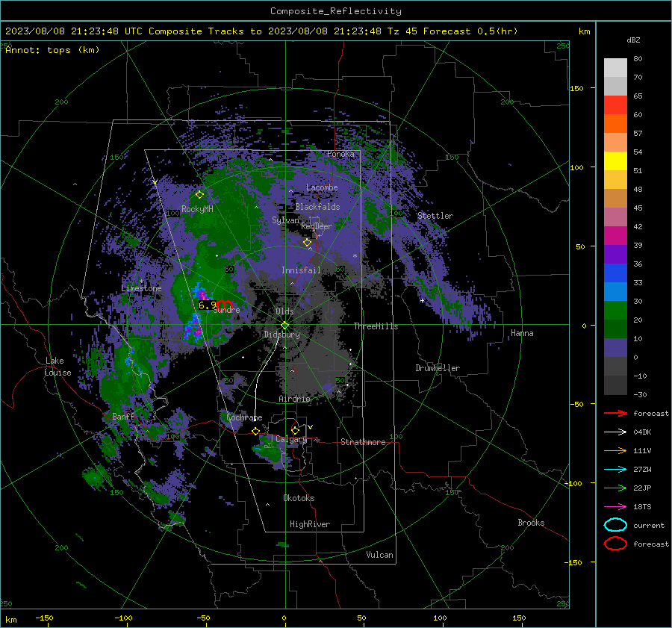The image size is (672, 628).
Task: Click the orange 111V track arrow
Action: click(615, 450)
